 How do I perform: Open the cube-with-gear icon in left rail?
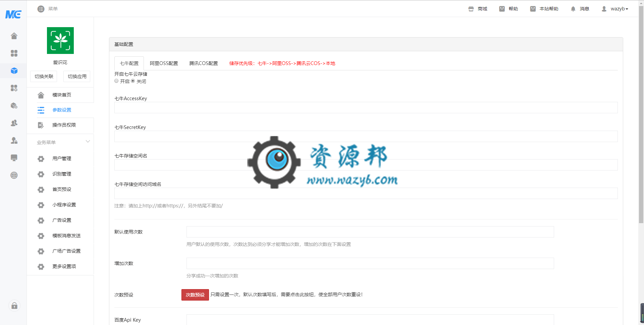(14, 106)
